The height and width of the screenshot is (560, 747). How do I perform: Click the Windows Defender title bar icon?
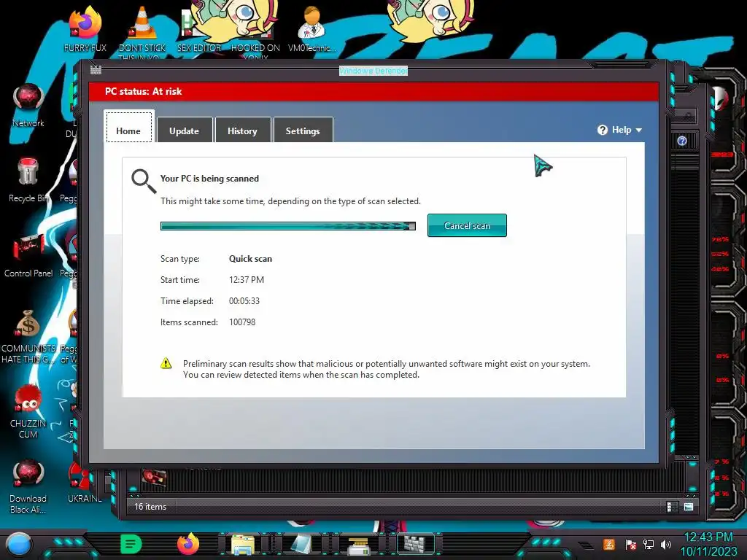point(96,70)
